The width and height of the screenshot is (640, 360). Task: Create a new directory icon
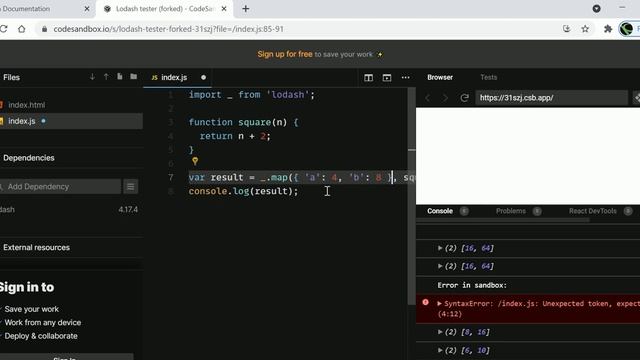133,77
